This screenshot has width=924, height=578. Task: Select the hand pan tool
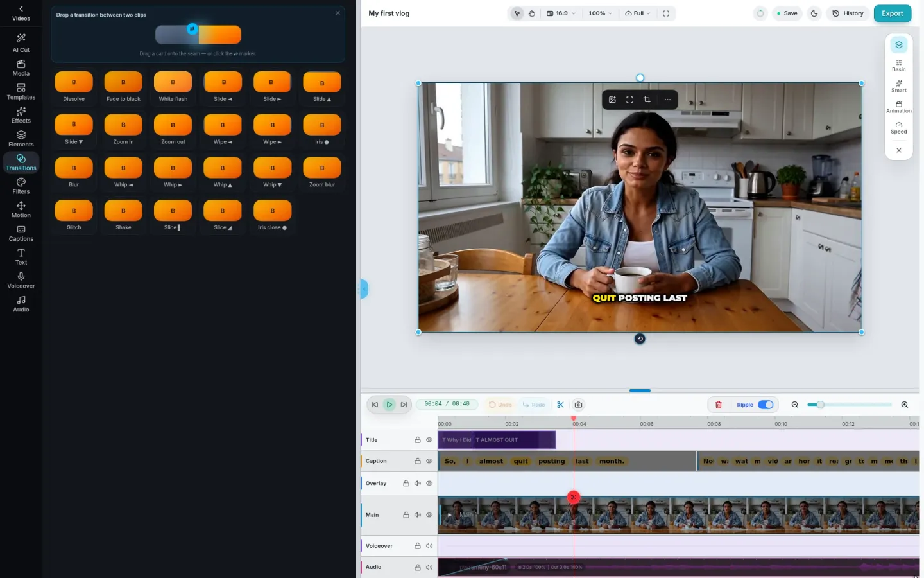click(532, 13)
